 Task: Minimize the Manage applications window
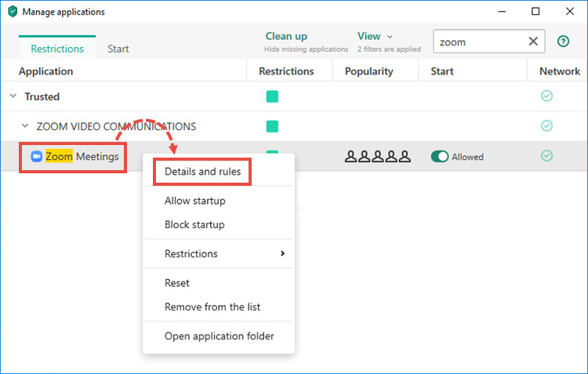click(x=502, y=12)
